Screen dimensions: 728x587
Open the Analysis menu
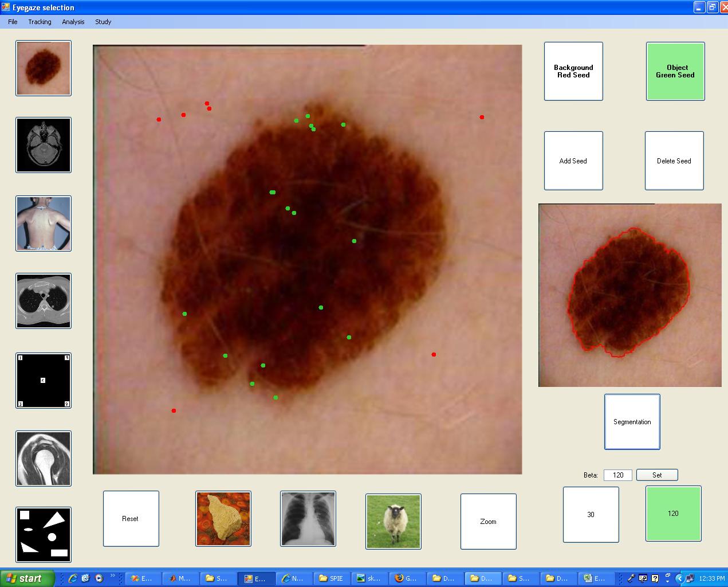(x=73, y=22)
